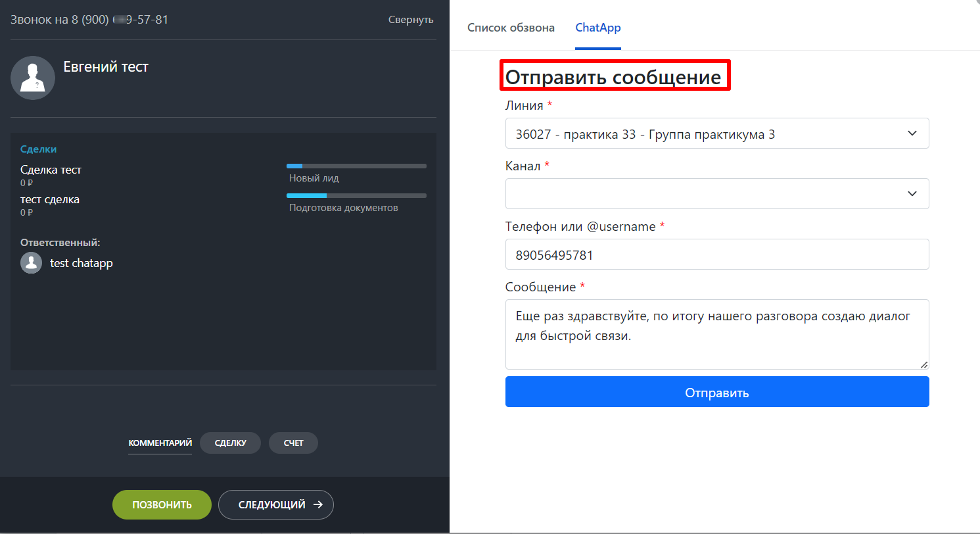Click the arrow icon on the Следующий button
This screenshot has width=980, height=534.
click(x=318, y=504)
